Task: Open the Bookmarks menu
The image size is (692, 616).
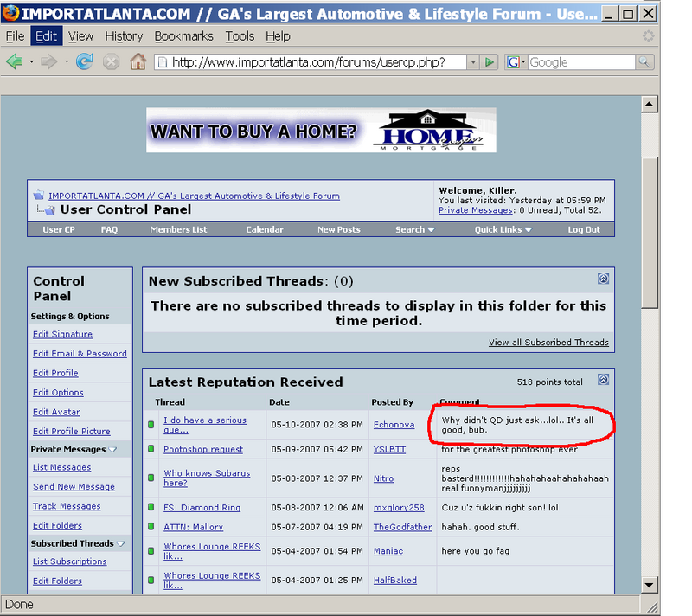Action: [x=183, y=36]
